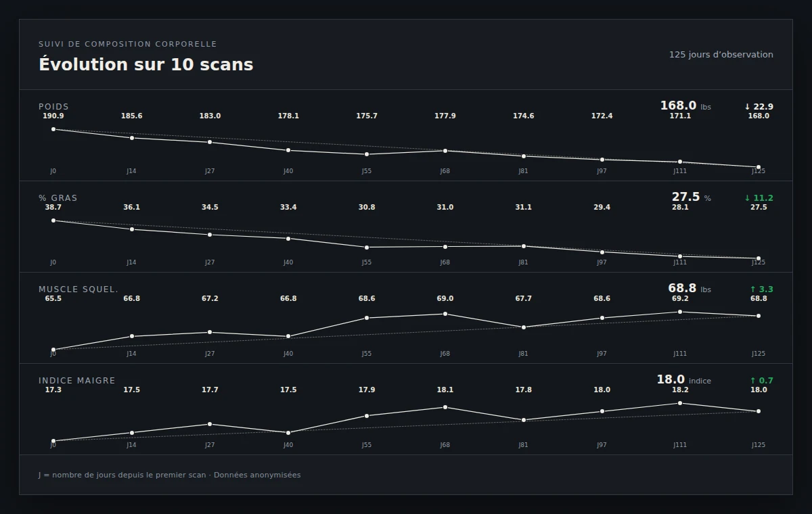The height and width of the screenshot is (514, 812).
Task: Click the J81 dip point on MUSCLE SQUEL. chart
Action: (523, 327)
